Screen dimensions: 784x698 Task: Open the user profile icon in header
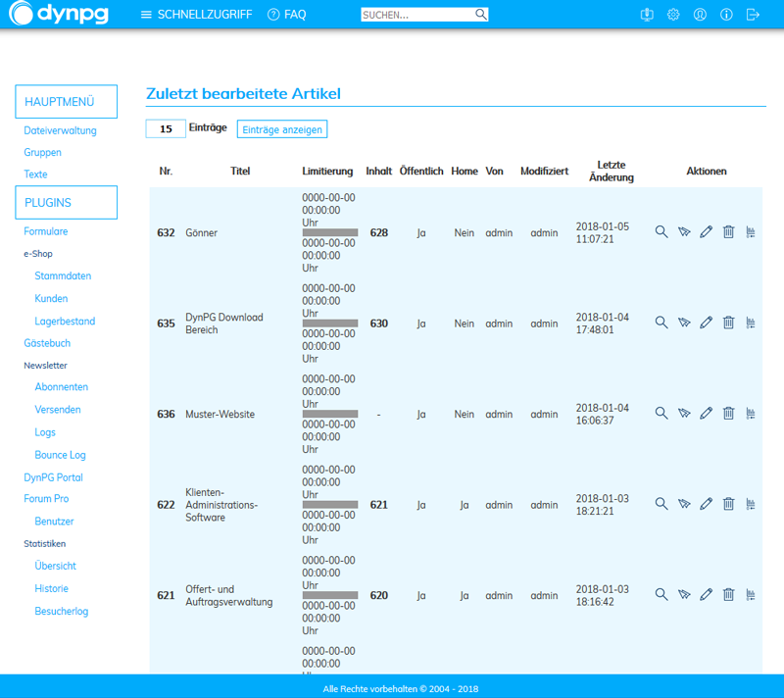coord(700,15)
